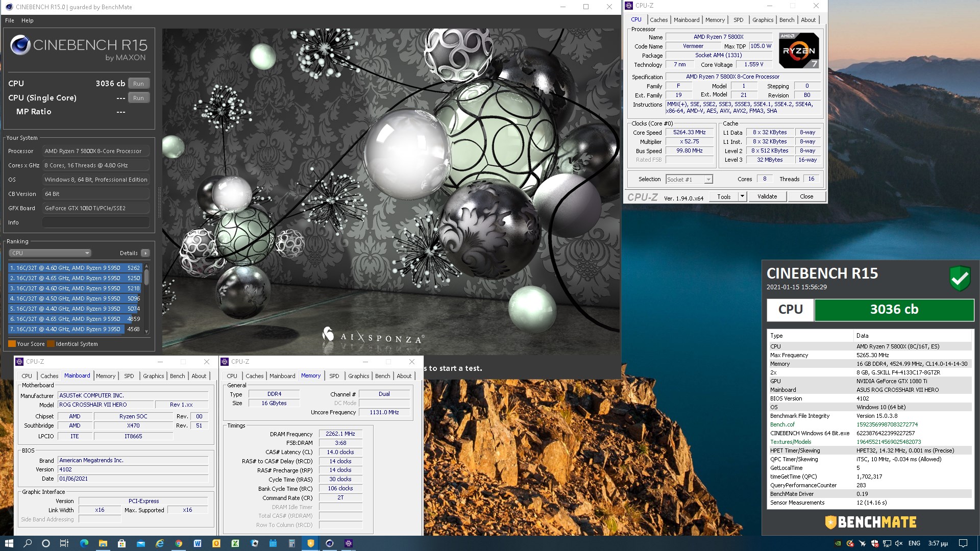The width and height of the screenshot is (980, 551).
Task: Select ranking row 7 with score 4568
Action: tap(75, 329)
